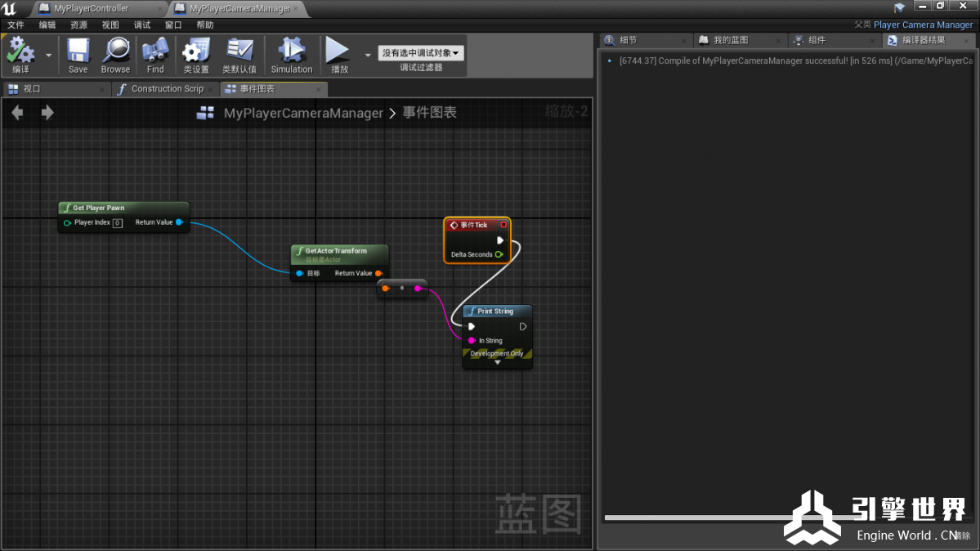Switch to Construction Script tab
Viewport: 980px width, 551px height.
pos(167,89)
